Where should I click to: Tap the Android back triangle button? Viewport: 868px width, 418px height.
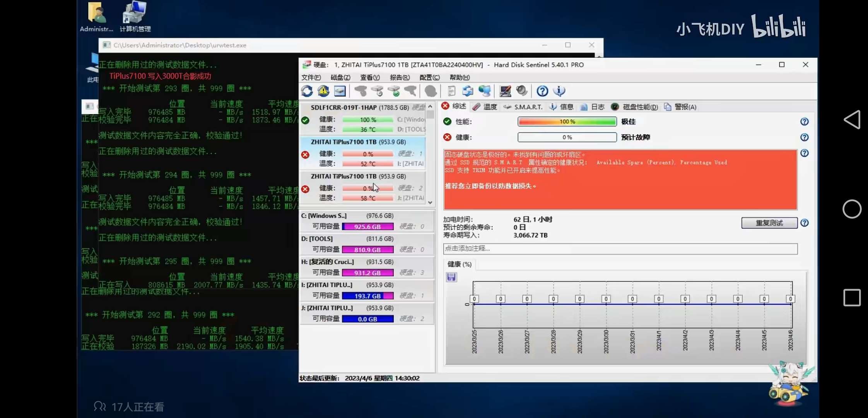click(x=852, y=120)
